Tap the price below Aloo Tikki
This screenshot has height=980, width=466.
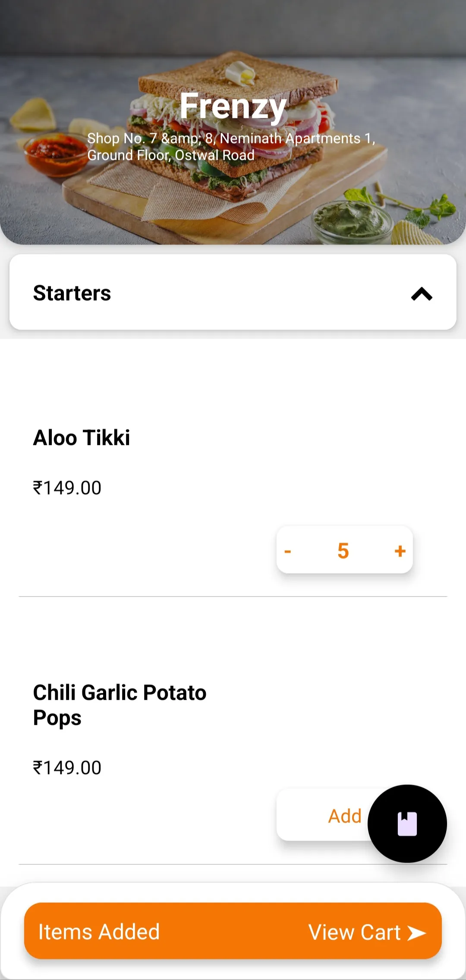67,488
